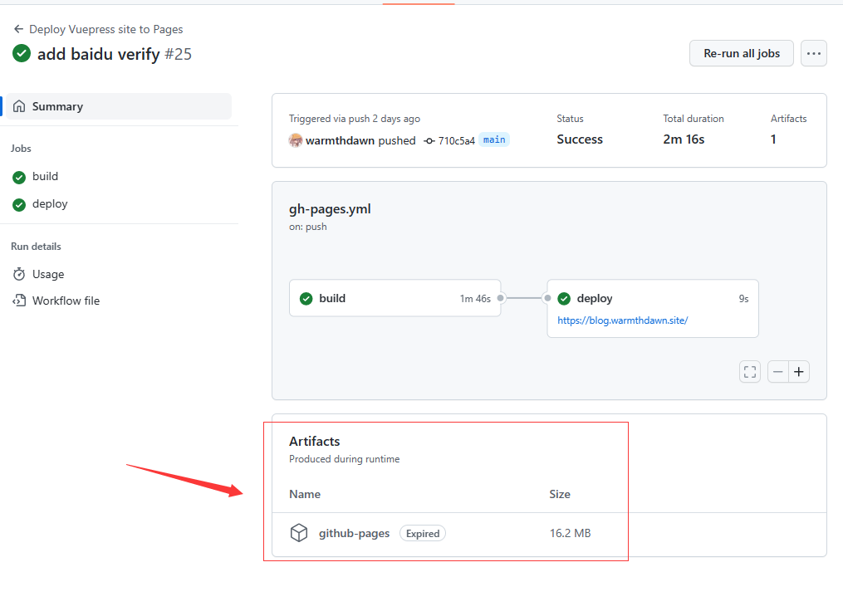This screenshot has width=843, height=616.
Task: Click the deploy job success check icon
Action: point(564,298)
